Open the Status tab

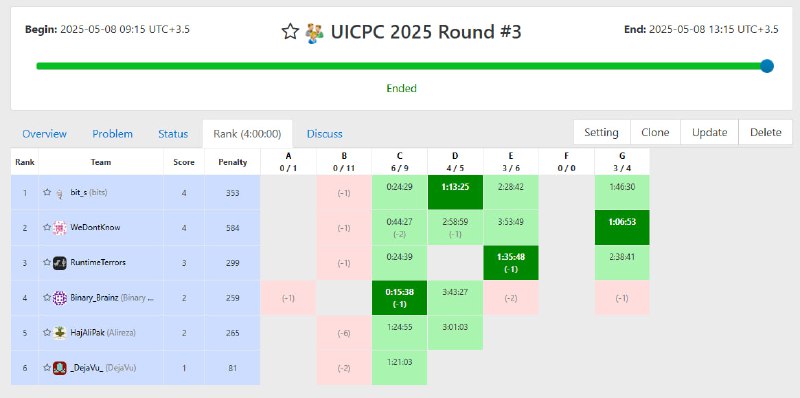click(x=173, y=134)
